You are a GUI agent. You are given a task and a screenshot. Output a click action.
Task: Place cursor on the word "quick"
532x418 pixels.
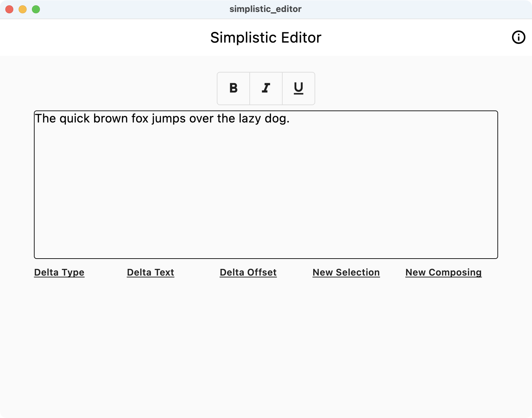point(75,118)
